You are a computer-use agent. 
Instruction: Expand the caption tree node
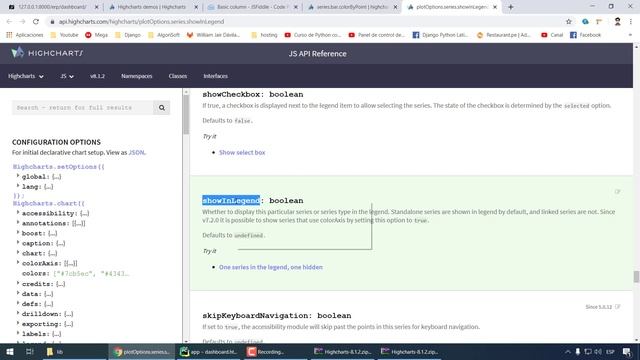tap(18, 242)
